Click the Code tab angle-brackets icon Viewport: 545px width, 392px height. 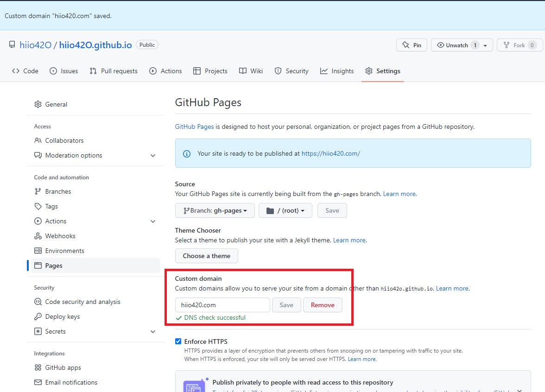pos(16,71)
